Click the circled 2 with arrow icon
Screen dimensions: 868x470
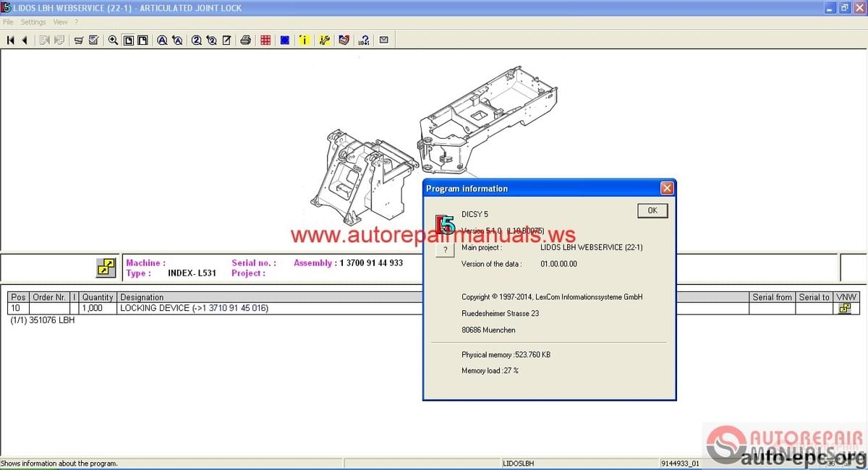click(211, 40)
